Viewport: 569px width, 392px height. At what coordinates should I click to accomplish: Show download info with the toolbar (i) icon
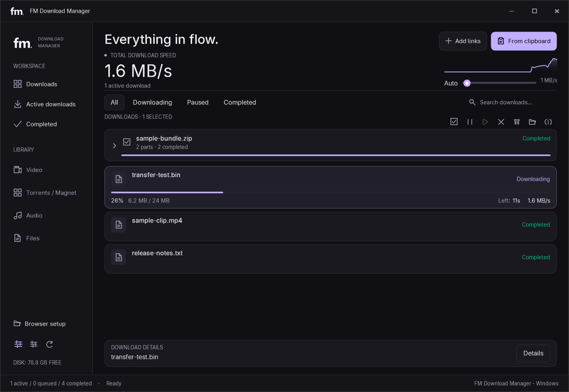(548, 122)
